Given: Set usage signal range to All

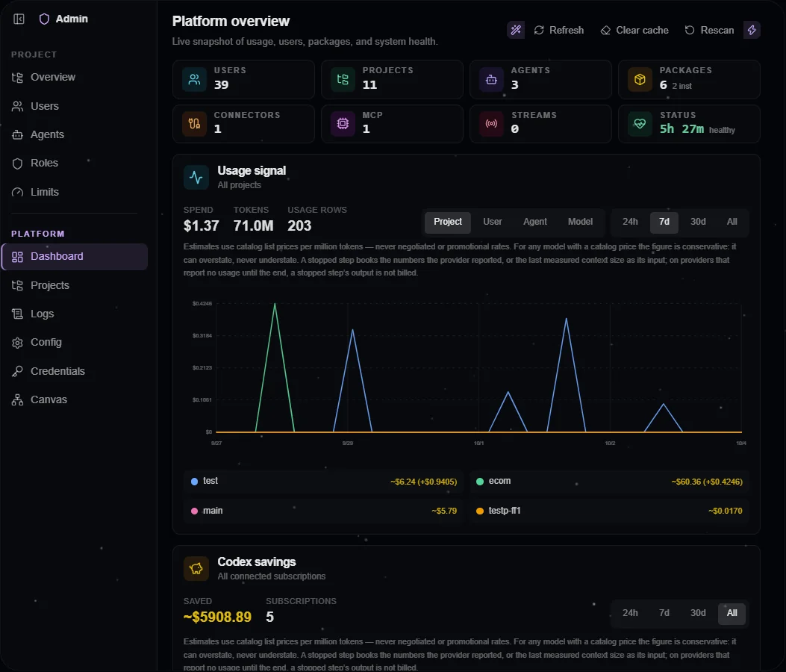Looking at the screenshot, I should pyautogui.click(x=732, y=223).
